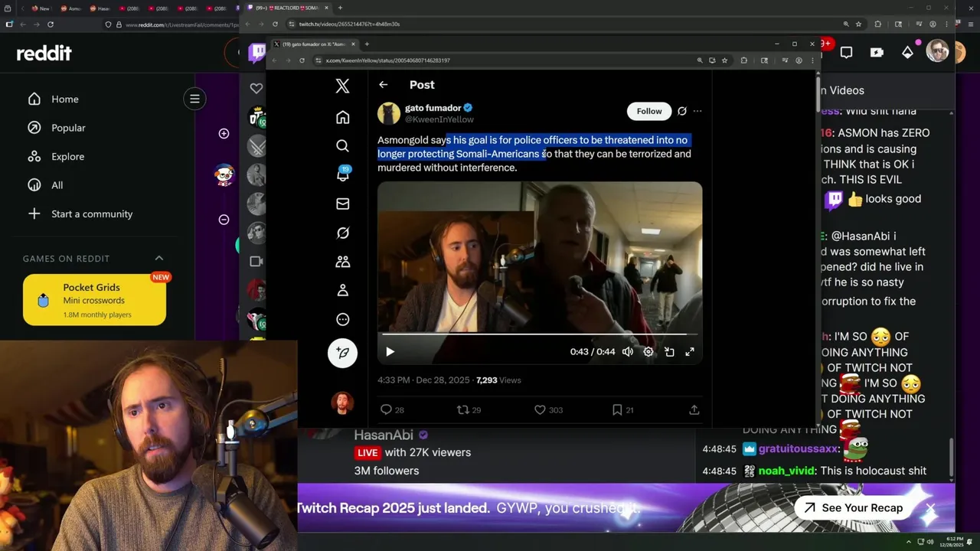Image resolution: width=980 pixels, height=551 pixels.
Task: Seek on the video progress bar
Action: point(540,334)
